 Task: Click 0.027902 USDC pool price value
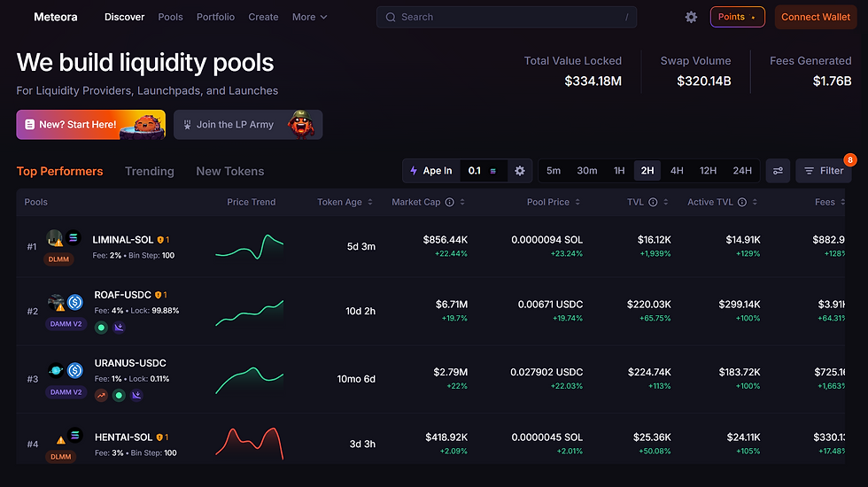pyautogui.click(x=546, y=373)
